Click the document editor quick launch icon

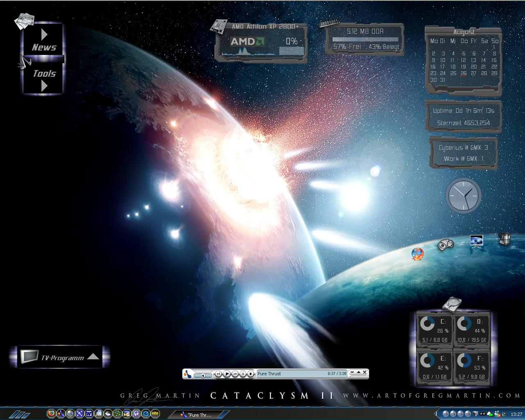(x=98, y=413)
